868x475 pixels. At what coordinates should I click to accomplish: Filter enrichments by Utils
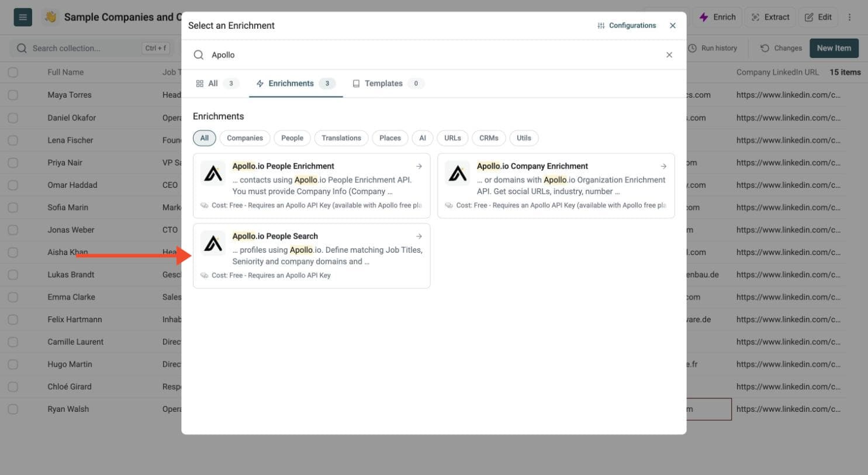524,138
